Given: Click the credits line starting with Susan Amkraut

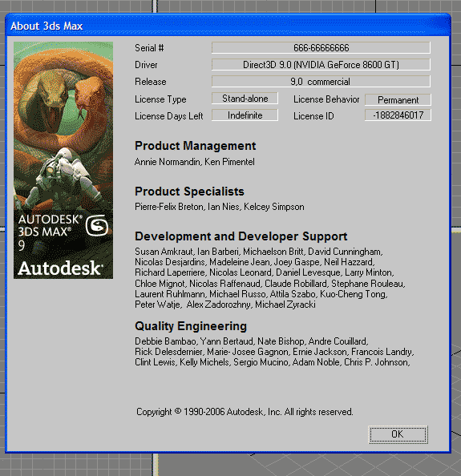Looking at the screenshot, I should [259, 252].
